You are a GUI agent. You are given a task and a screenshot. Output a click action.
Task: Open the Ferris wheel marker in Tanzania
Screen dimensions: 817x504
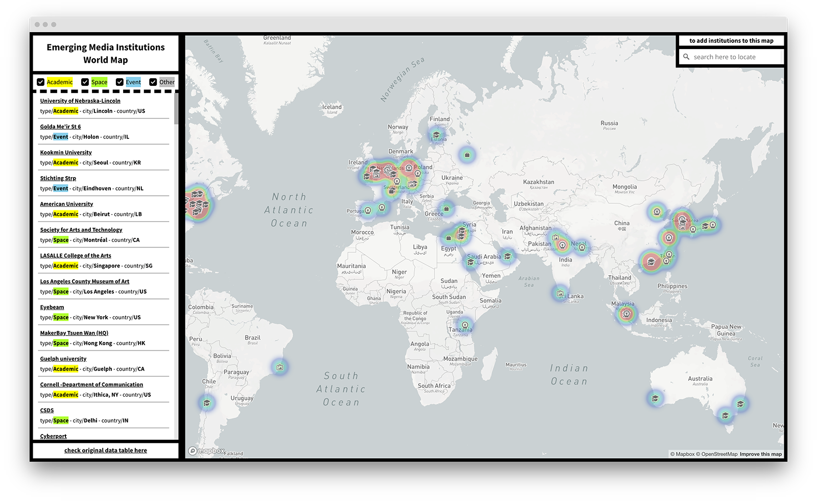tap(465, 325)
